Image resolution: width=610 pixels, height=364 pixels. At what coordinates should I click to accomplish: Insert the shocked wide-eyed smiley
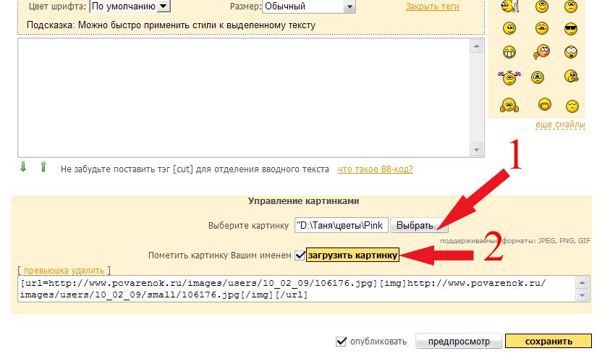point(572,51)
